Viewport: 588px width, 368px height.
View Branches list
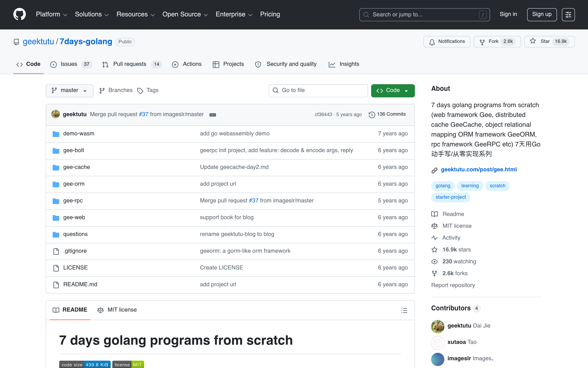(116, 91)
